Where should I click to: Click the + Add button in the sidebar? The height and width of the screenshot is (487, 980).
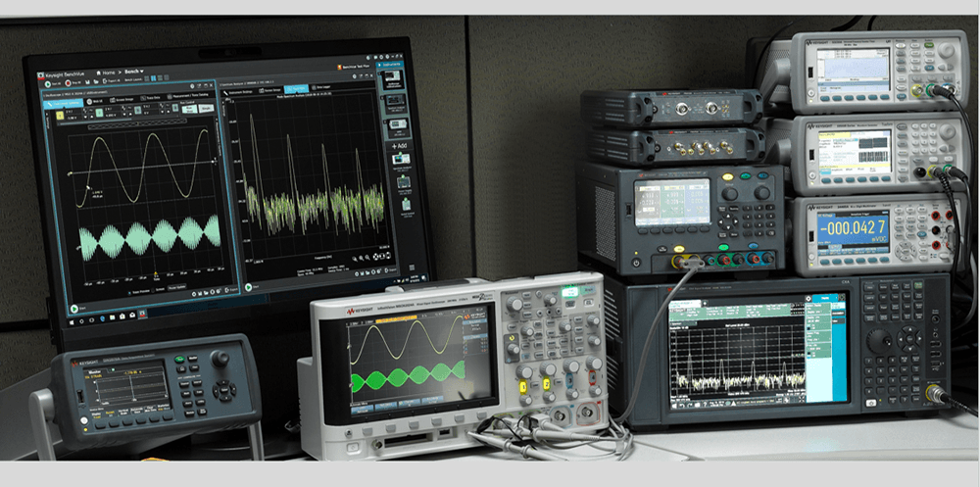click(x=400, y=146)
